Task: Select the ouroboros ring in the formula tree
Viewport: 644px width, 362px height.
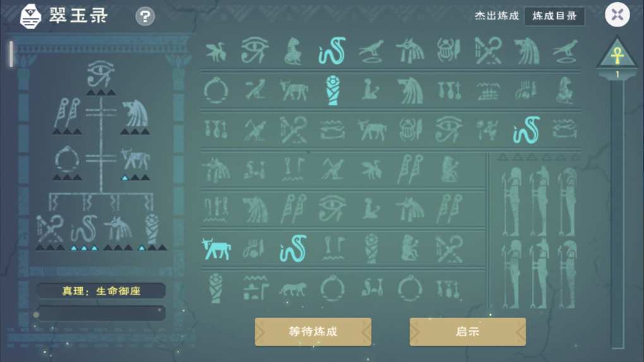Action: 67,160
